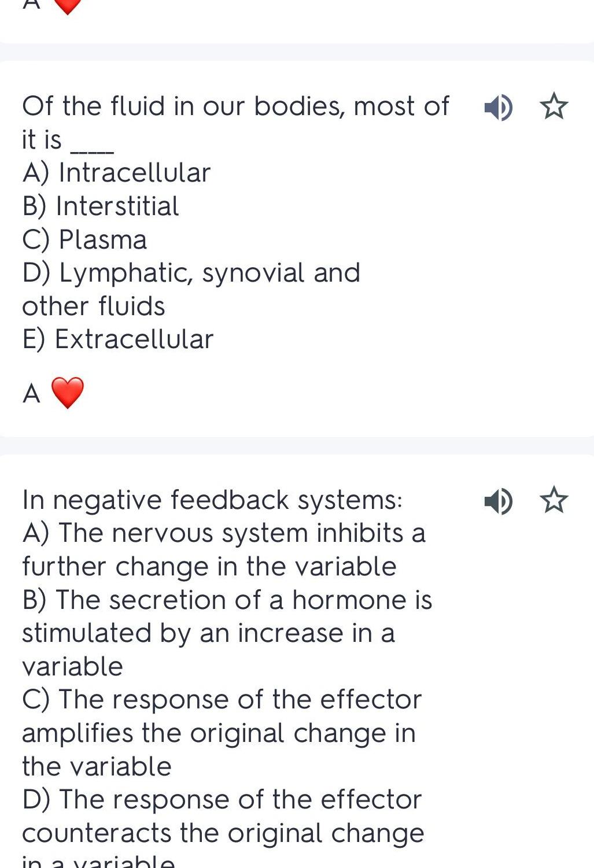Tap the cut-off answer letter at top edge
The width and height of the screenshot is (594, 868).
point(31,3)
